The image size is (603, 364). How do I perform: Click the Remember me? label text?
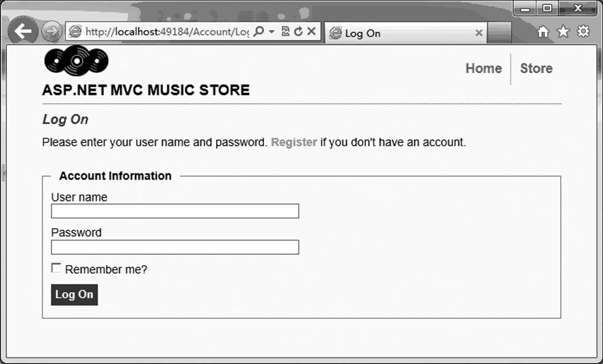106,270
